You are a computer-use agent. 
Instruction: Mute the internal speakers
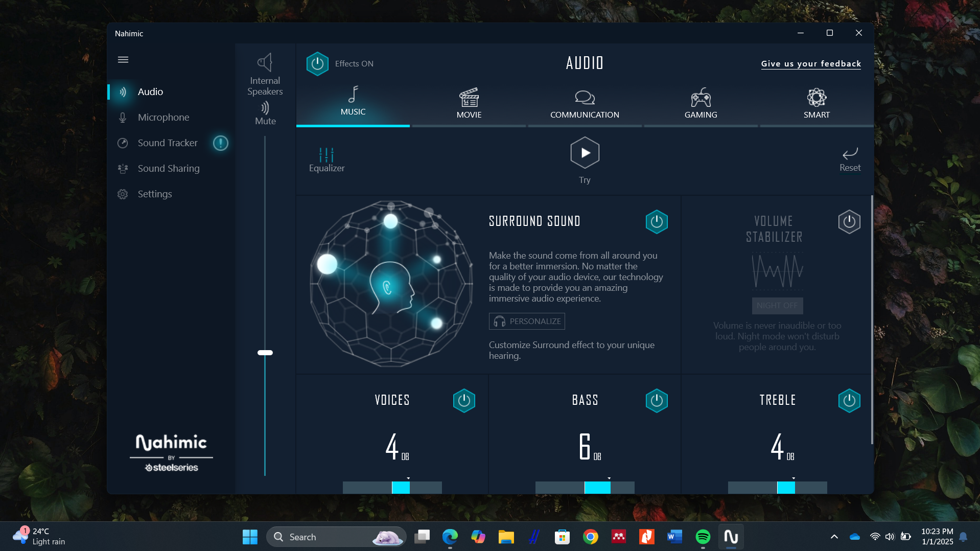coord(265,113)
